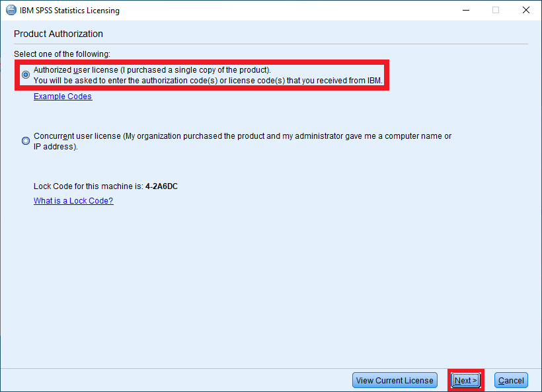Click the 'Select one of the following' label
Viewport: 542px width, 392px height.
[x=62, y=54]
